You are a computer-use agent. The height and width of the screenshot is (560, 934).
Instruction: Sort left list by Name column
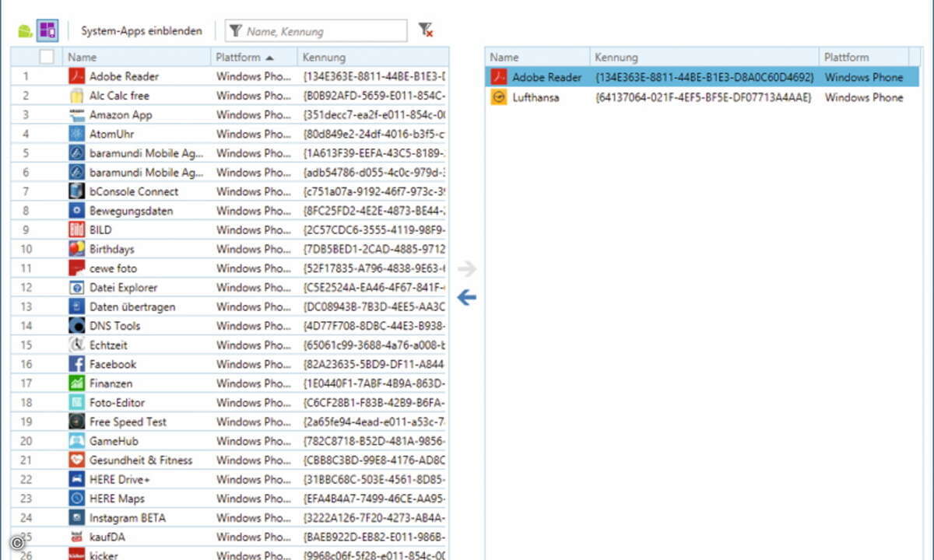tap(137, 57)
